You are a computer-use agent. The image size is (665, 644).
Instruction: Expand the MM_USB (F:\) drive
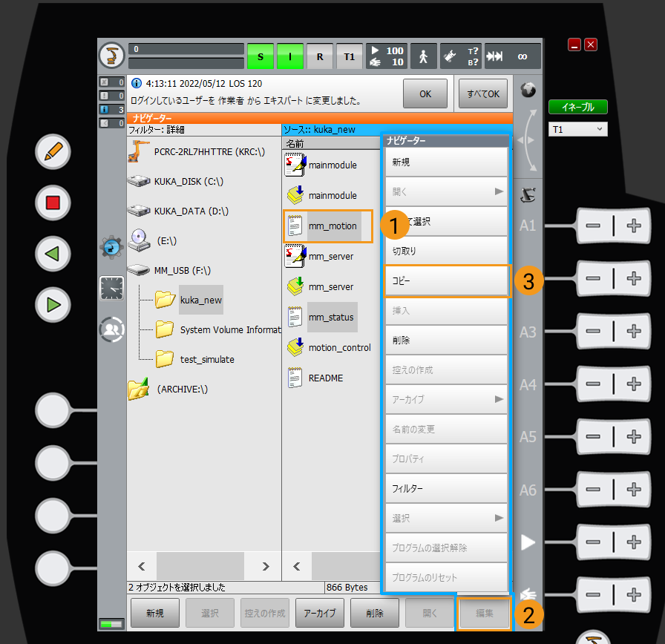pos(169,271)
